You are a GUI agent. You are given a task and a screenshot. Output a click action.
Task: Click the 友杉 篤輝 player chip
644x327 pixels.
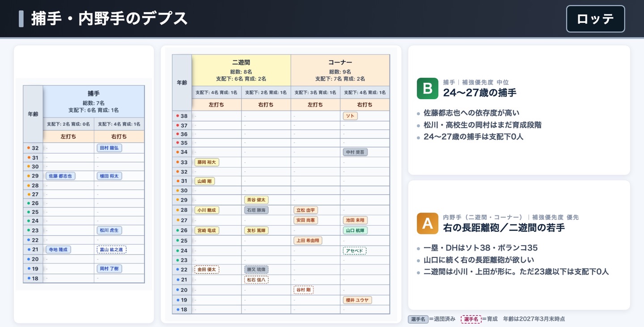click(x=256, y=231)
